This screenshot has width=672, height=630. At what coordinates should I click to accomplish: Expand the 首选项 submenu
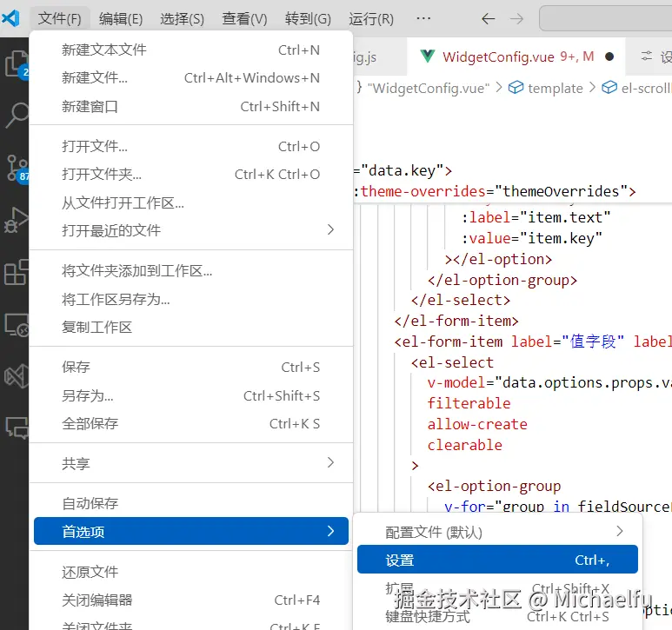tap(191, 531)
